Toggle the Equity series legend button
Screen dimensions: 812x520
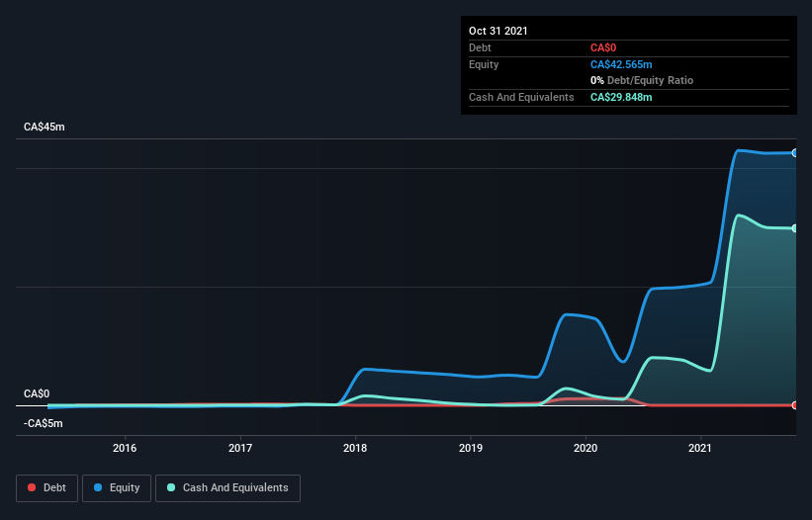coord(117,488)
